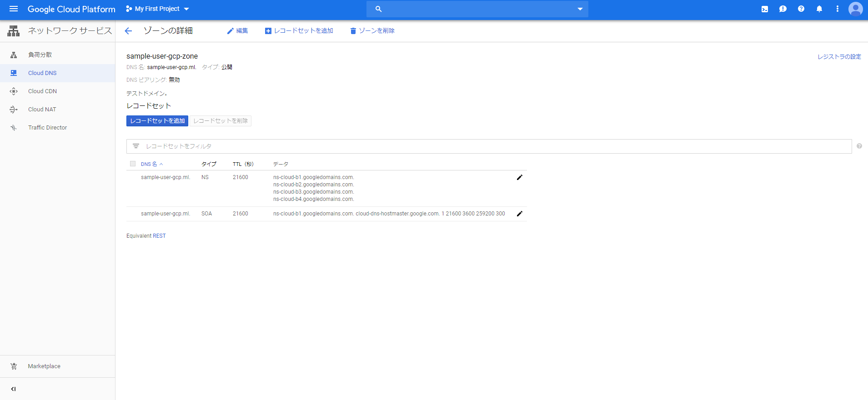868x400 pixels.
Task: Click toolbar レコードセットを追加 button
Action: (x=299, y=31)
